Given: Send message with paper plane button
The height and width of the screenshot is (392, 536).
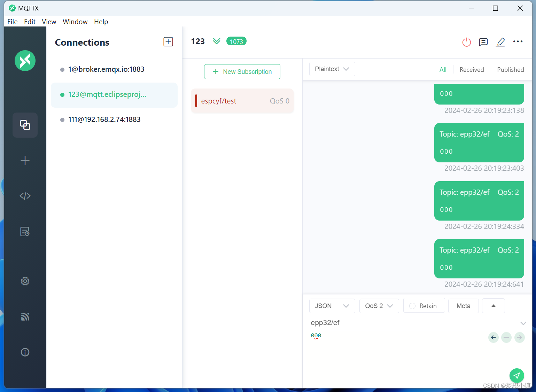Looking at the screenshot, I should tap(517, 376).
